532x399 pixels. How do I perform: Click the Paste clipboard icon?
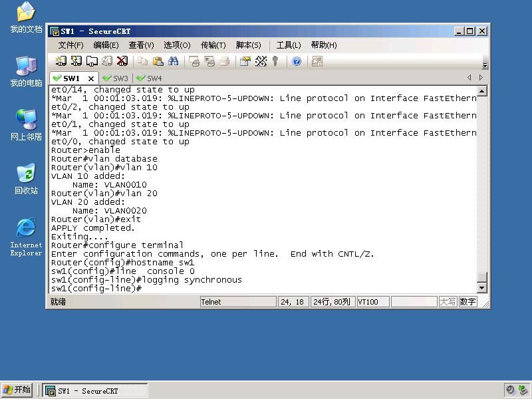pos(158,61)
